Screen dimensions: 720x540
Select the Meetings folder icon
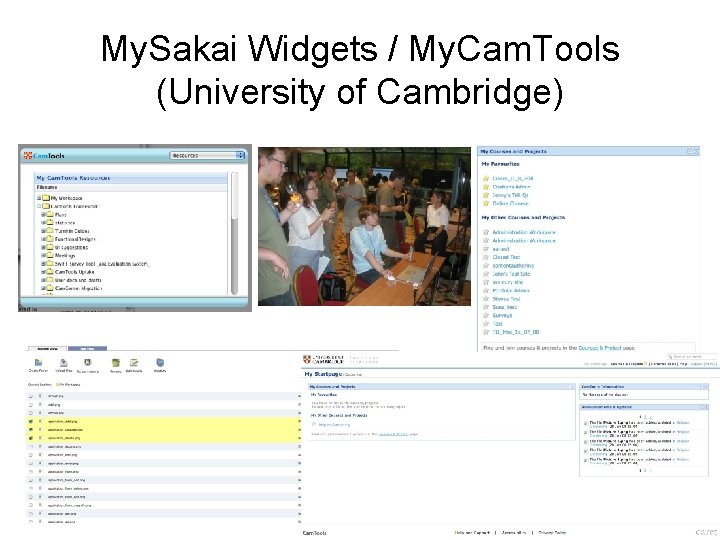50,255
